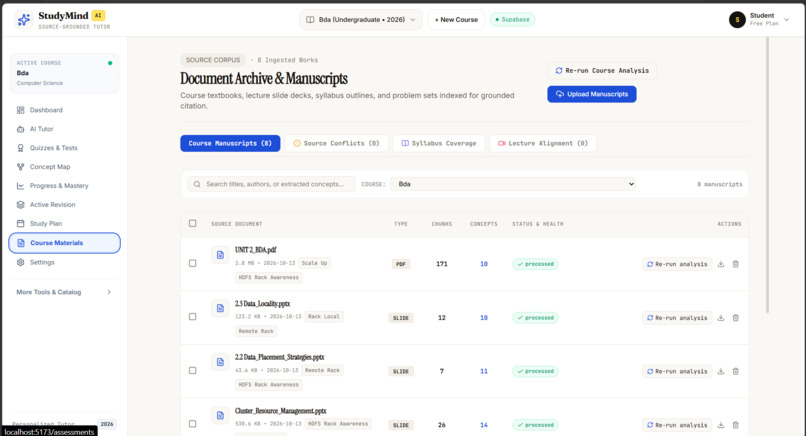
Task: Delete UNIT 2_BDA.pdf with trash icon
Action: tap(736, 264)
